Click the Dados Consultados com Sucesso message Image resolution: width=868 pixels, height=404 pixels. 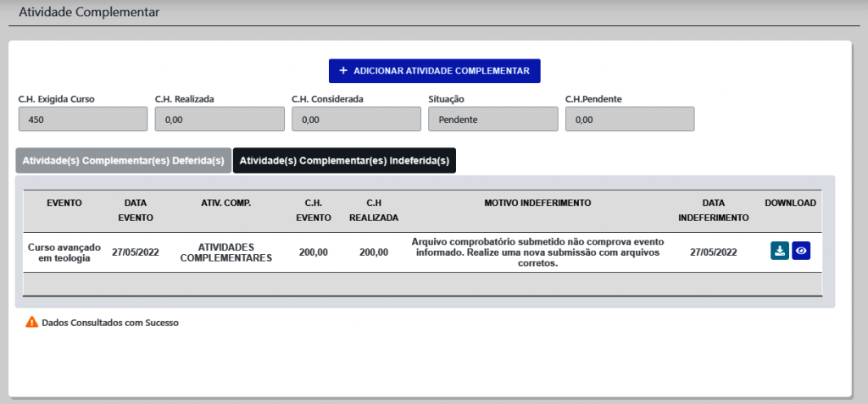(110, 323)
